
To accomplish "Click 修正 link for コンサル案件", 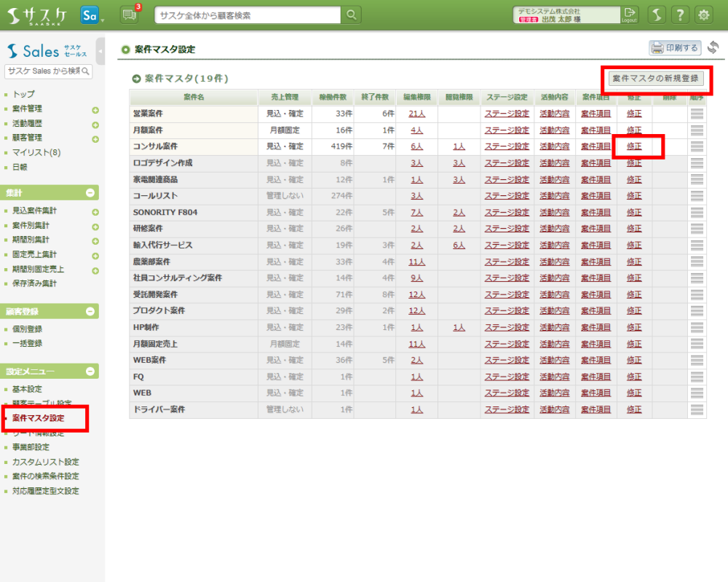I will (634, 146).
